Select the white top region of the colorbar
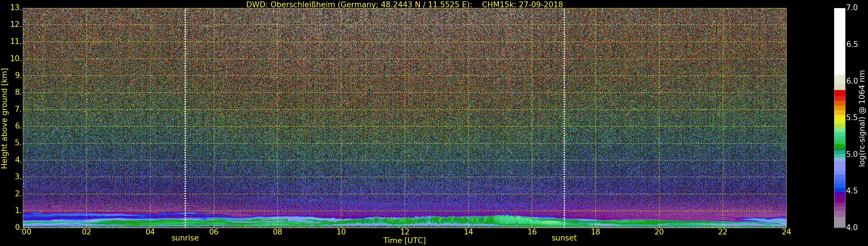 pos(839,41)
